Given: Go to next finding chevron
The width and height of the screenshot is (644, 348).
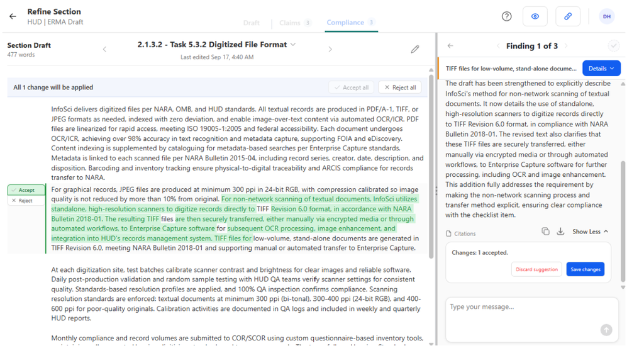Looking at the screenshot, I should 565,46.
